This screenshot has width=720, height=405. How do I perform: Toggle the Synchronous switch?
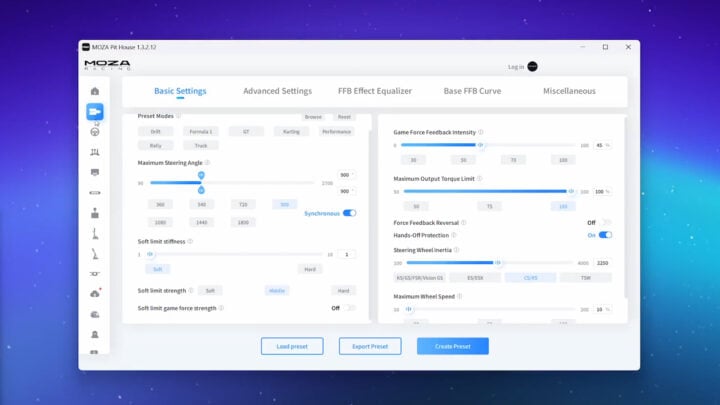(349, 213)
